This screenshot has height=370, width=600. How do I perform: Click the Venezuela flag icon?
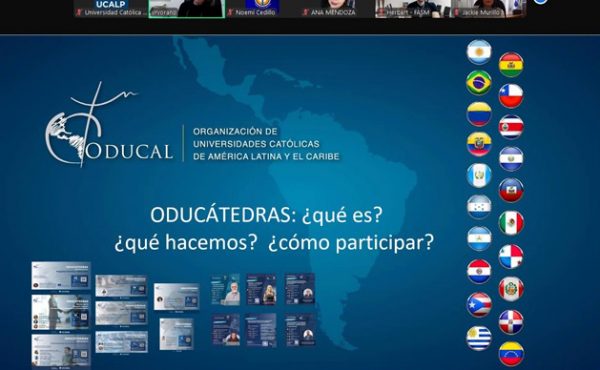[x=511, y=354]
